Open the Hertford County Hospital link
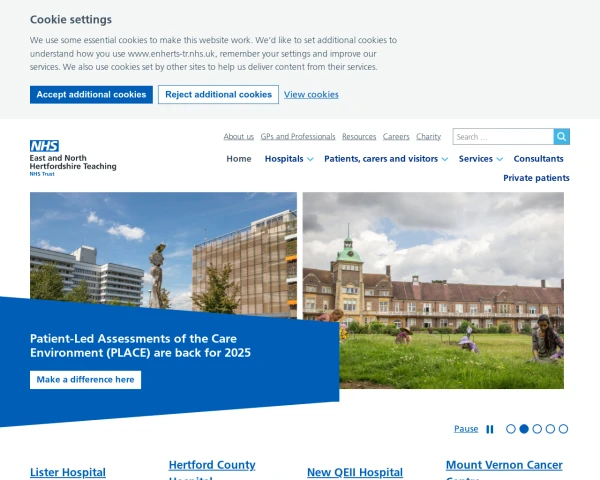 (x=212, y=470)
